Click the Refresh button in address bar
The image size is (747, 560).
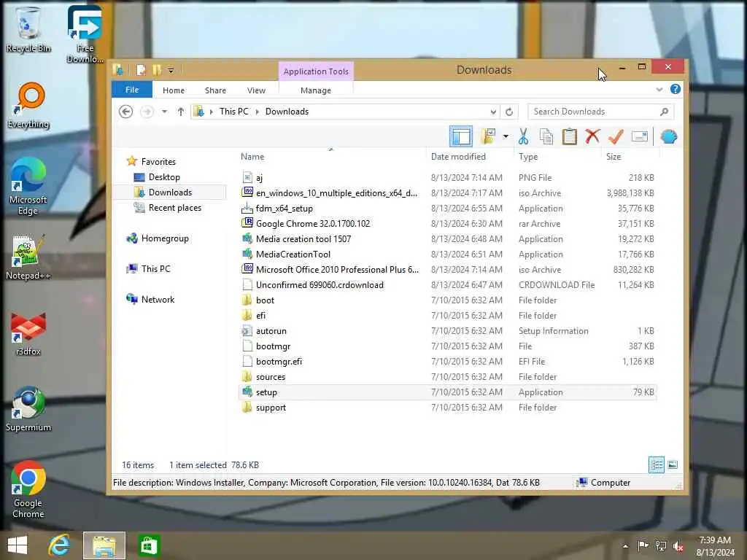tap(508, 112)
